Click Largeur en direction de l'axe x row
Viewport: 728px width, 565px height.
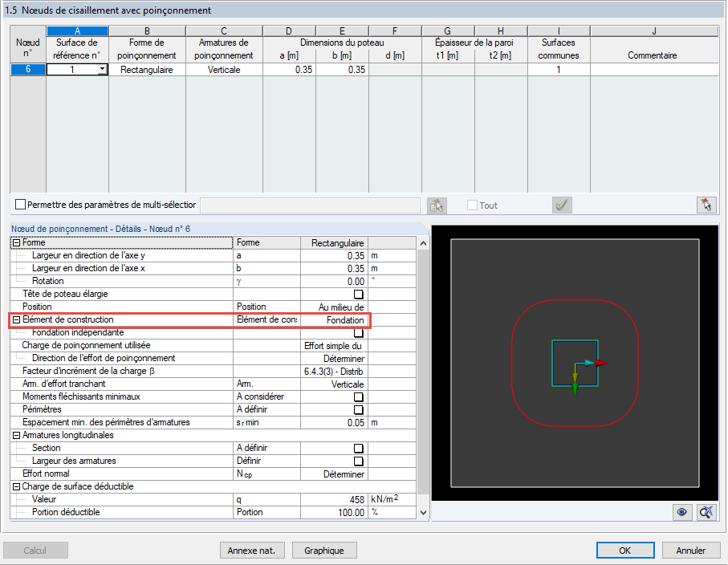(x=213, y=269)
